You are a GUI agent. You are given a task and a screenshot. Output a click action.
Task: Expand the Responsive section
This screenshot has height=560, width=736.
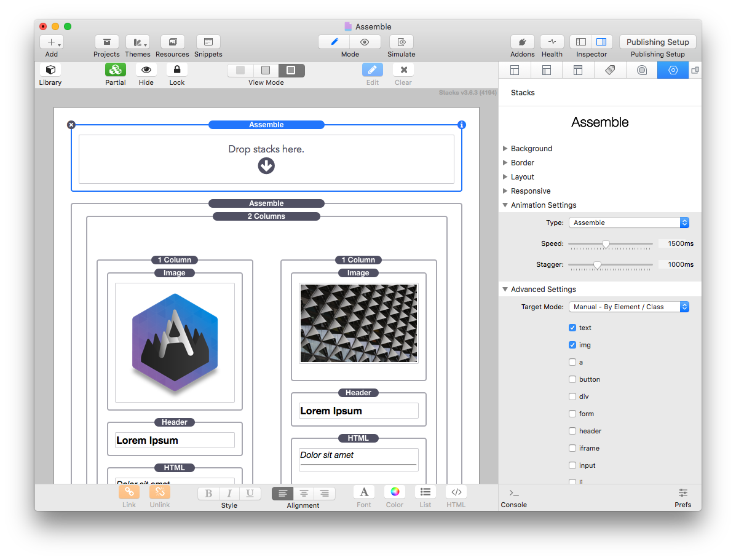click(x=505, y=191)
